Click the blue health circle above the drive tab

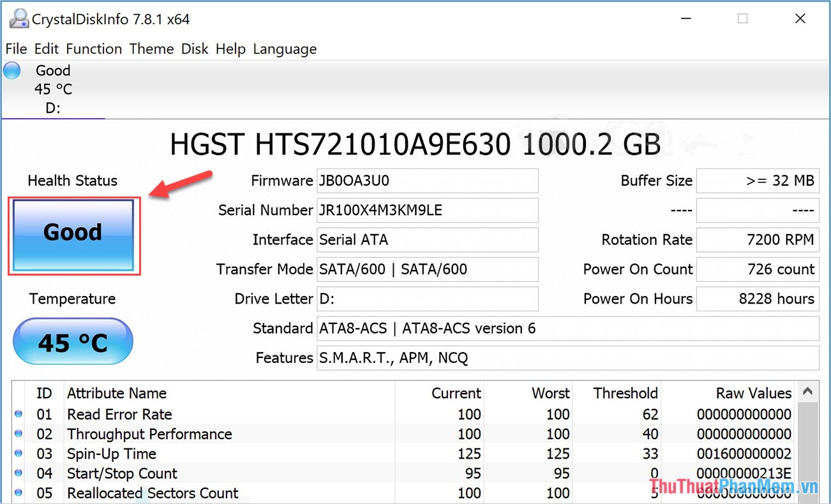(11, 70)
